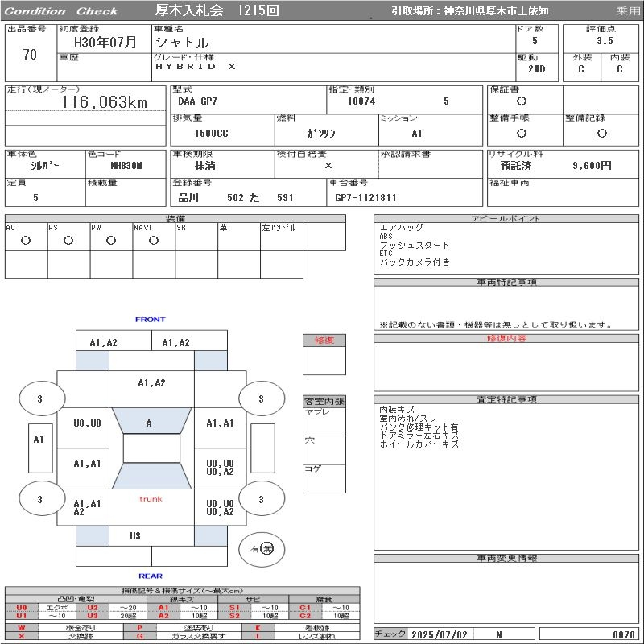Click designation number 18074
644x644 pixels.
coord(361,101)
